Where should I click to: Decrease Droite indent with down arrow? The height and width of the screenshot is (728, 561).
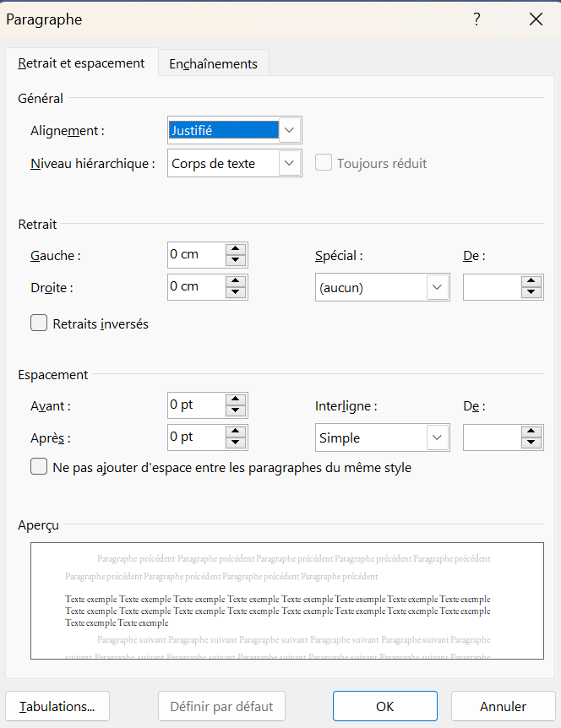pos(236,292)
